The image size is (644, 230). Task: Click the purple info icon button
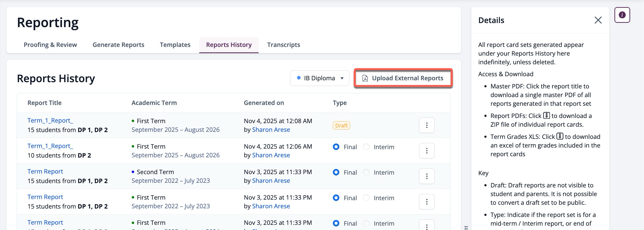tap(622, 15)
